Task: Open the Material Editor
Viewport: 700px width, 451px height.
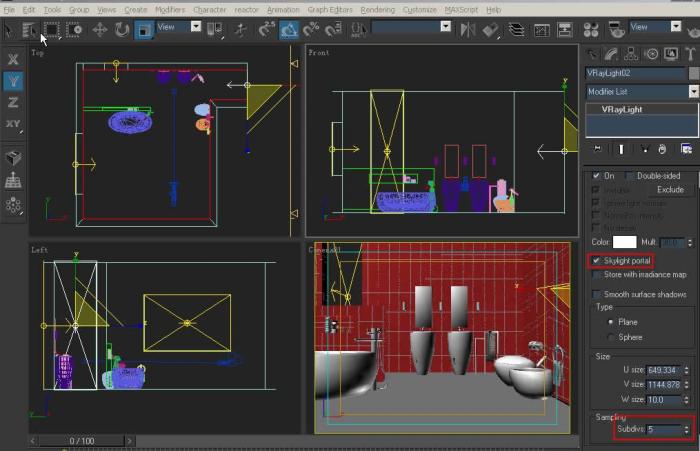Action: [591, 30]
